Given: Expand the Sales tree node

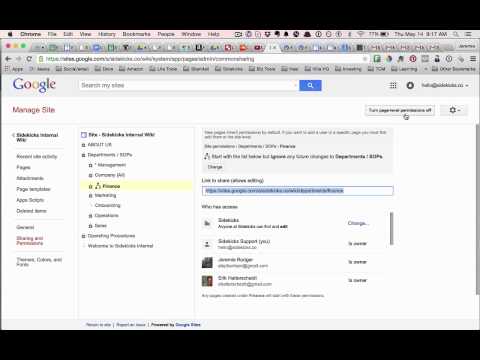Looking at the screenshot, I should tap(90, 226).
